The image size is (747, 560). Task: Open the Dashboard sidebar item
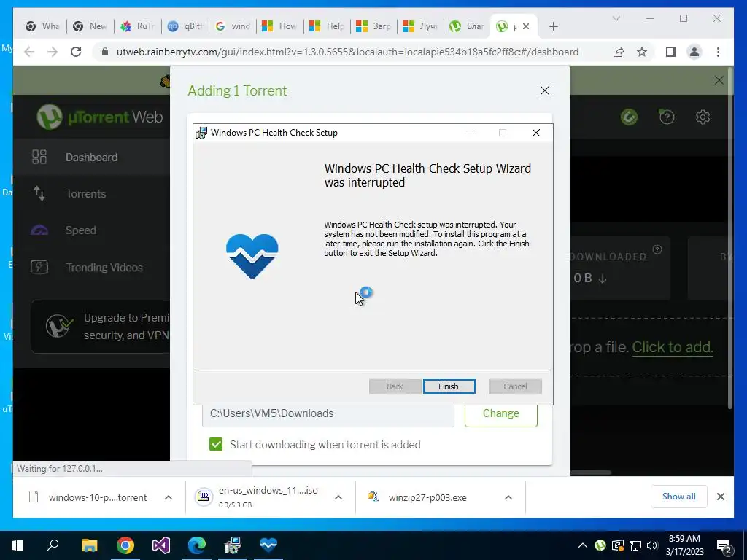(x=91, y=157)
